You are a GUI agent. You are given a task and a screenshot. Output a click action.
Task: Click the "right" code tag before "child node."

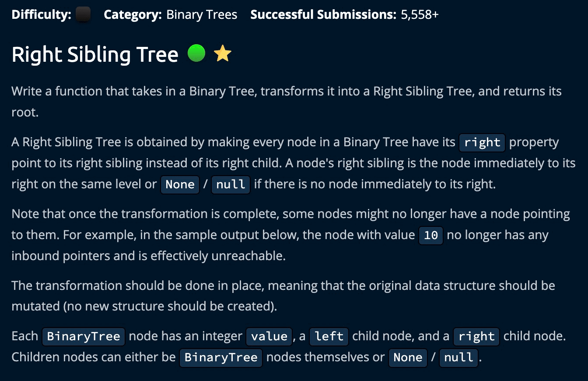coord(476,336)
